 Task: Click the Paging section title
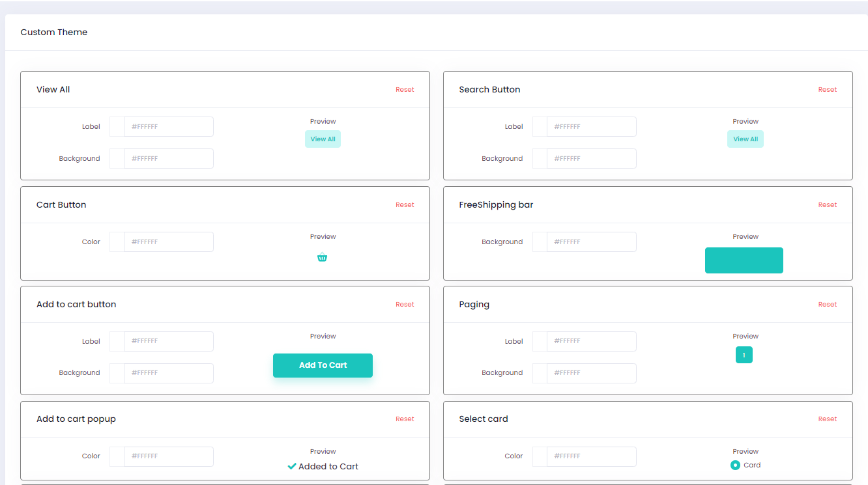[474, 305]
